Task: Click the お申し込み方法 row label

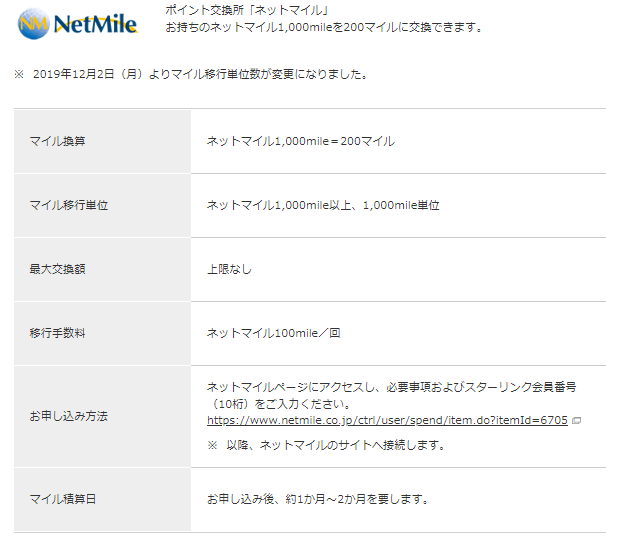Action: pos(68,416)
